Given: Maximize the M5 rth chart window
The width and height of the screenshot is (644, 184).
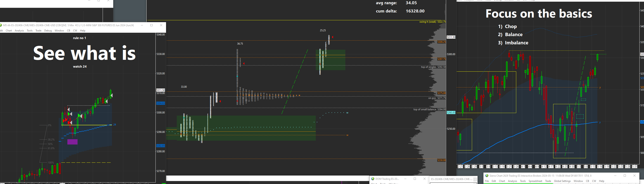Looking at the screenshot, I should click(x=151, y=25).
